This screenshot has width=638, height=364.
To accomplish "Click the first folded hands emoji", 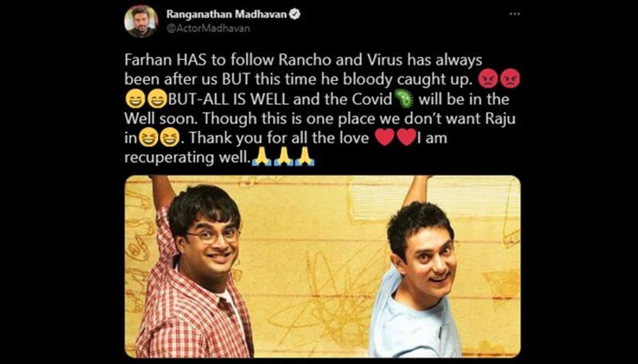I will coord(261,157).
